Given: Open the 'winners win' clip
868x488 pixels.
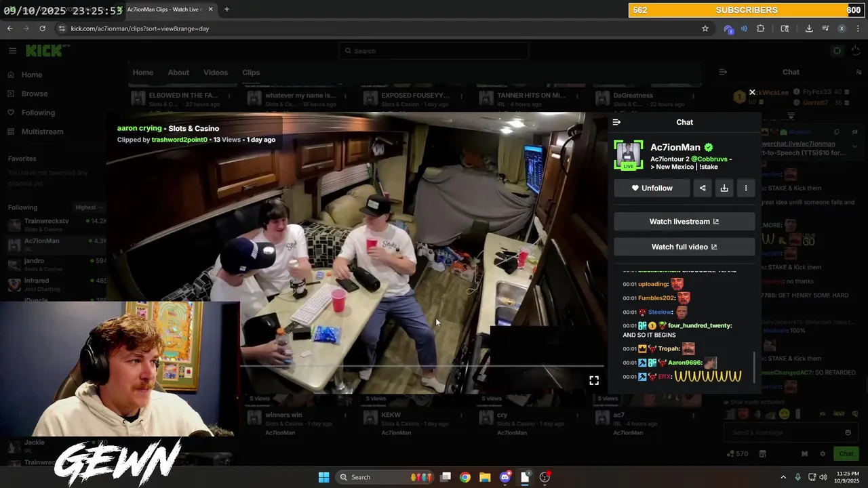Looking at the screenshot, I should click(283, 415).
